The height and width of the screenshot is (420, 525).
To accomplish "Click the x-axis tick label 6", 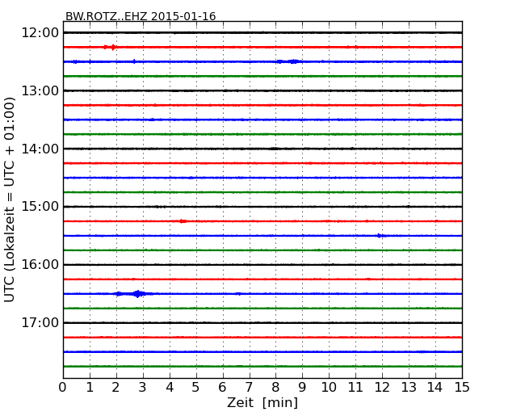I will coord(222,388).
